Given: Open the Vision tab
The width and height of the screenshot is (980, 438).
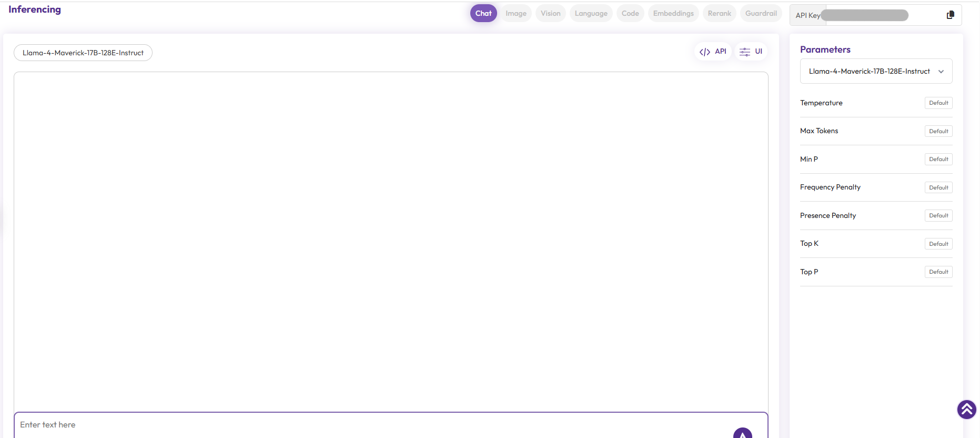Looking at the screenshot, I should point(550,14).
